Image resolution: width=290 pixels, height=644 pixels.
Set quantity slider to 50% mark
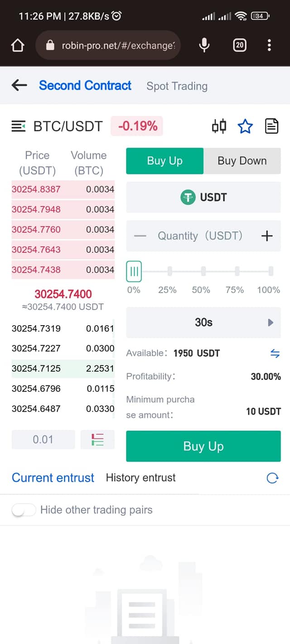tap(203, 272)
